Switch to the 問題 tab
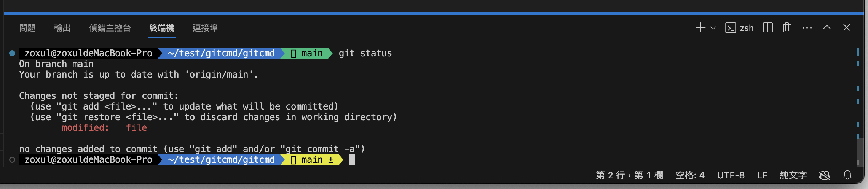This screenshot has width=868, height=189. tap(27, 28)
